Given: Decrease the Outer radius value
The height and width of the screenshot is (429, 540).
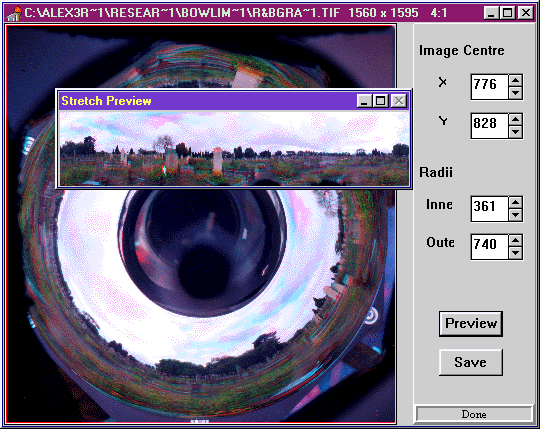Looking at the screenshot, I should click(x=515, y=253).
